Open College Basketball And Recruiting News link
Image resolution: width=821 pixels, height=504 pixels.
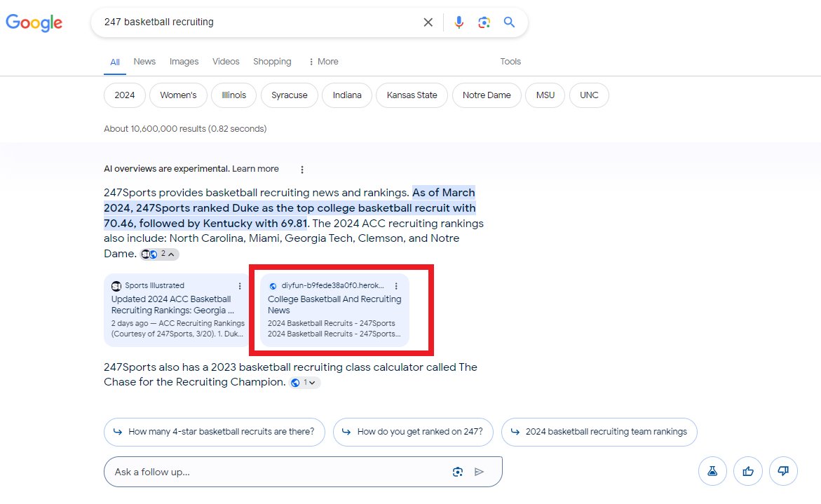[334, 305]
